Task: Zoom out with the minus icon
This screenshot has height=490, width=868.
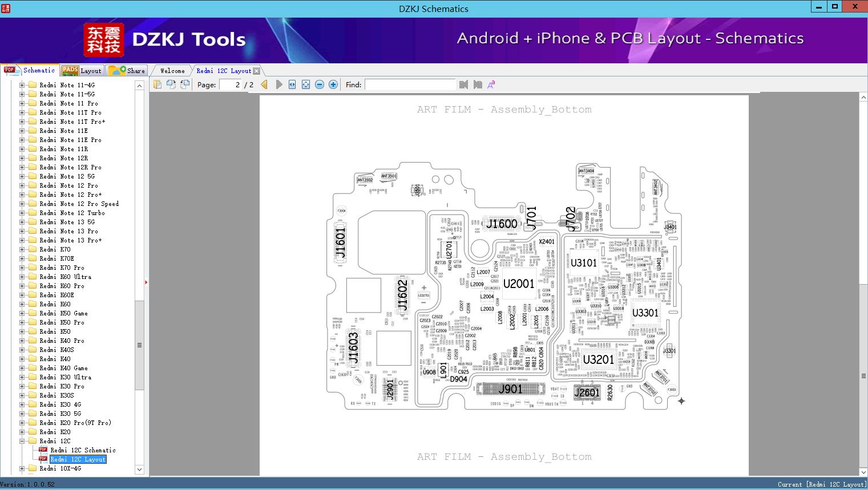Action: pyautogui.click(x=320, y=84)
